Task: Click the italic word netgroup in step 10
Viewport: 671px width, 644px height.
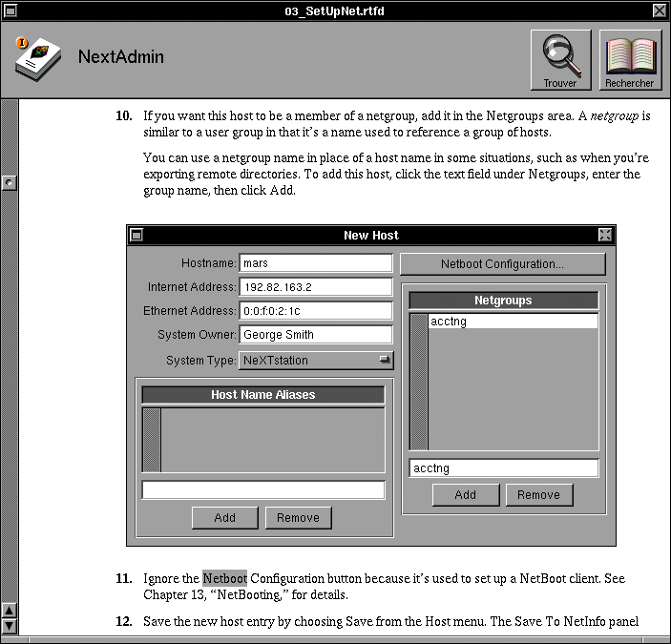Action: pyautogui.click(x=614, y=116)
